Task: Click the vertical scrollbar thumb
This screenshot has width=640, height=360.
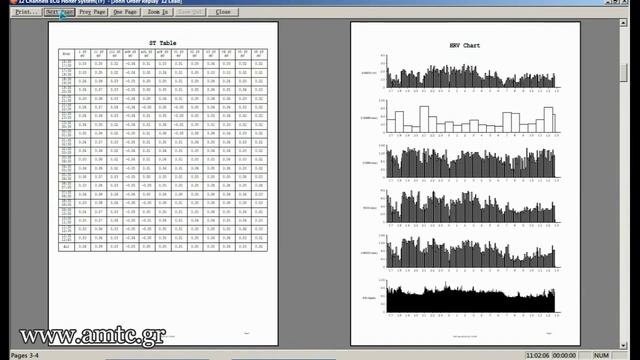Action: [x=623, y=73]
